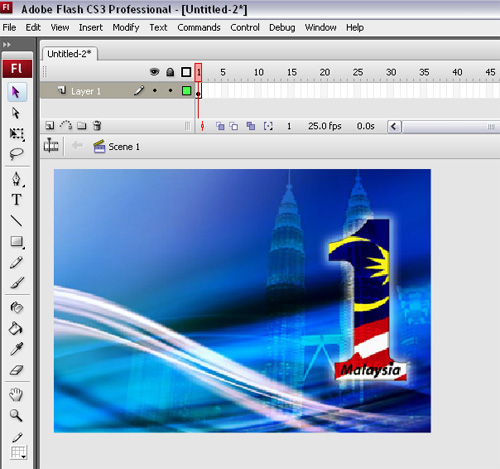Screen dimensions: 500x469
Task: Toggle Layer 1 lock dot
Action: 170,90
